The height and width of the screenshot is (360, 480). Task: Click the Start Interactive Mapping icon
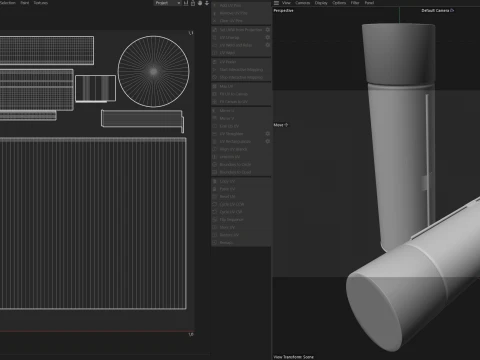point(215,70)
